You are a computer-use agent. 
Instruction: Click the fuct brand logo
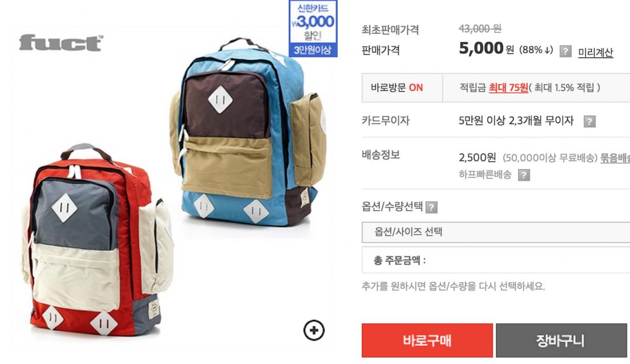click(61, 43)
